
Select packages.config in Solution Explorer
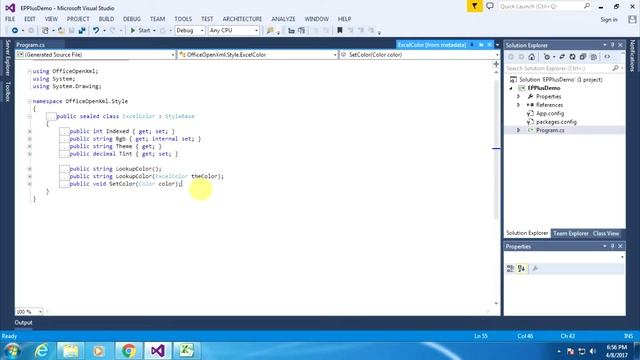[x=556, y=122]
